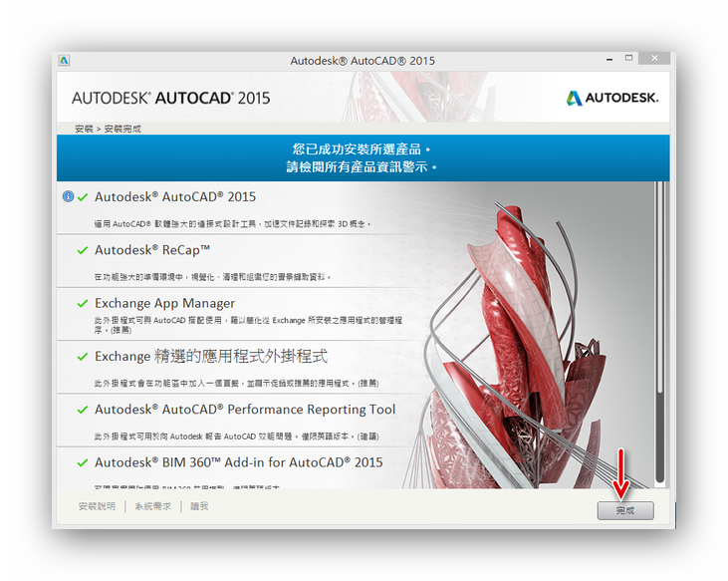Open the 系統需求 system requirements link
728x581 pixels.
152,506
